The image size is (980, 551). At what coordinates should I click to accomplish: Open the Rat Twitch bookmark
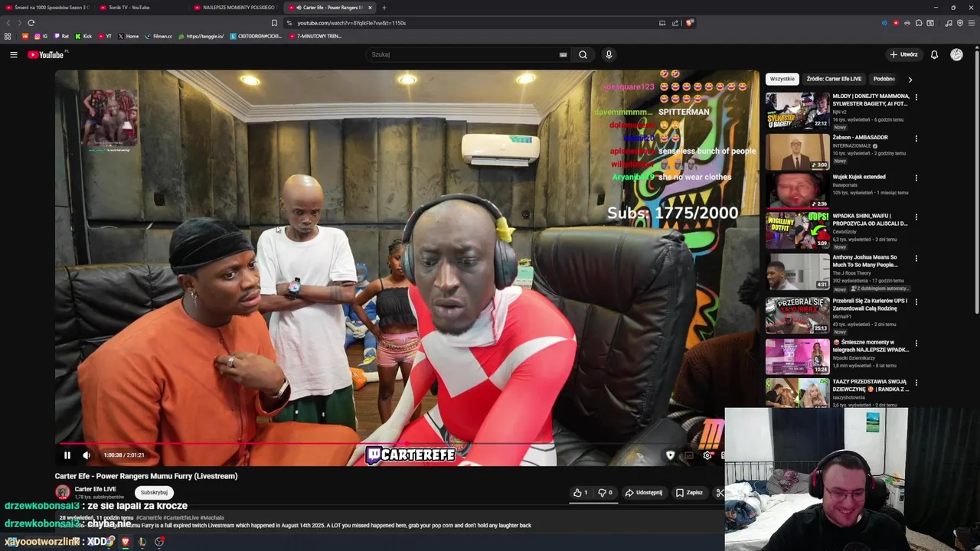pos(61,36)
